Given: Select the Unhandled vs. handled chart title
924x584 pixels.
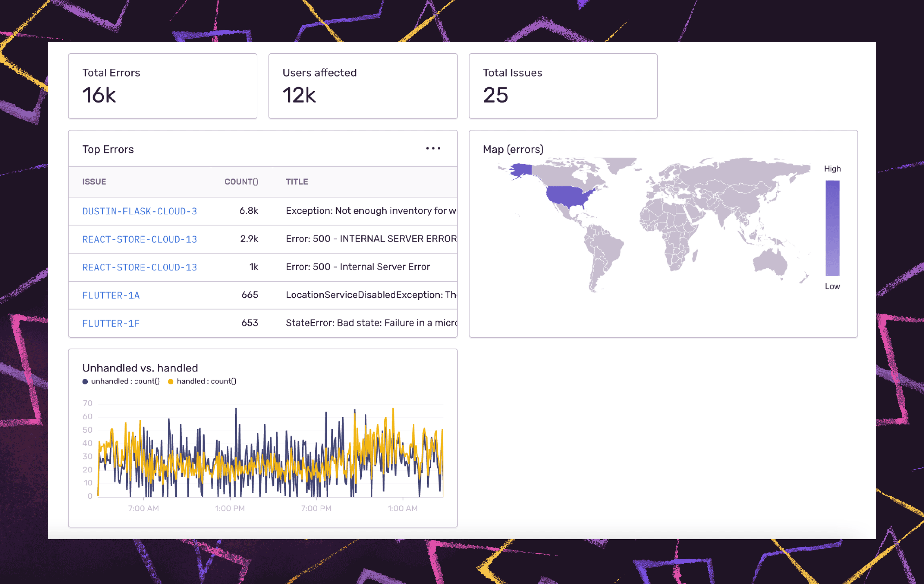Looking at the screenshot, I should (140, 368).
